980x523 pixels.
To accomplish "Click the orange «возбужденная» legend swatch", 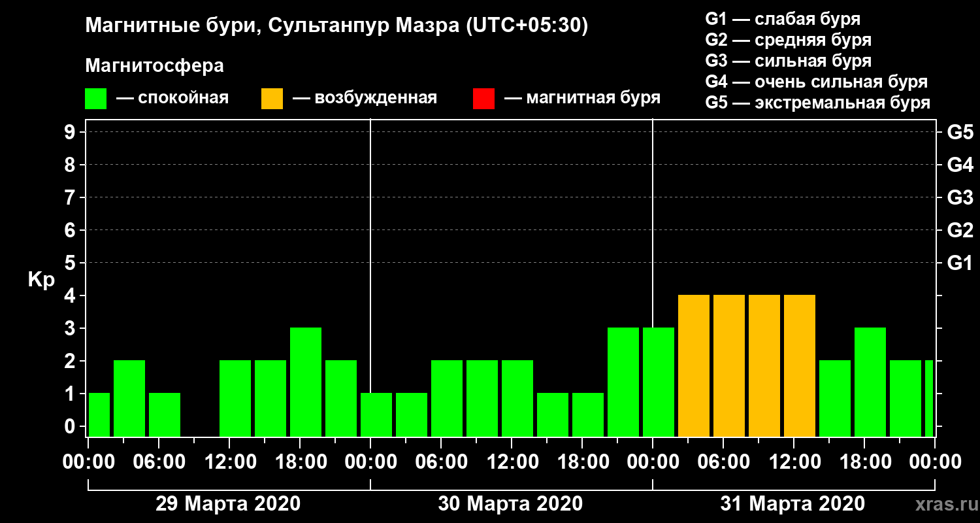I will [272, 99].
